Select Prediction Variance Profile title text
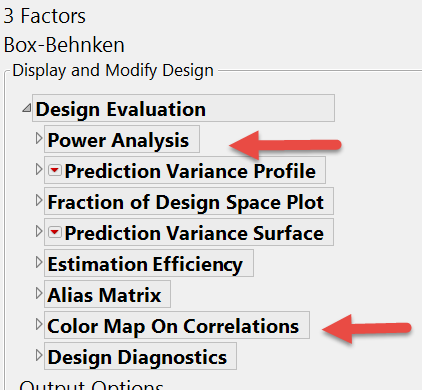Viewport: 422px width, 390px height. [x=190, y=171]
